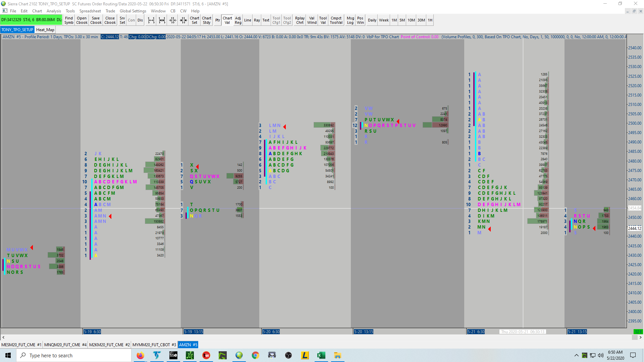Click the Find Symb toolbar button
The height and width of the screenshot is (362, 644).
point(69,20)
